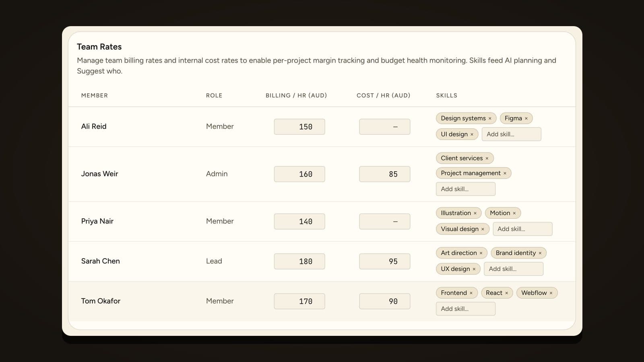This screenshot has height=362, width=644.
Task: Remove the Brand identity skill tag
Action: (x=540, y=253)
